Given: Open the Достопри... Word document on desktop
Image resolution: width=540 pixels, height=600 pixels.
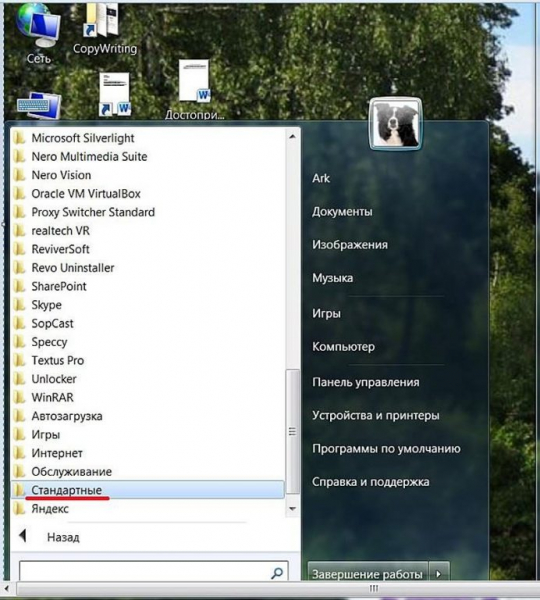Looking at the screenshot, I should [194, 89].
